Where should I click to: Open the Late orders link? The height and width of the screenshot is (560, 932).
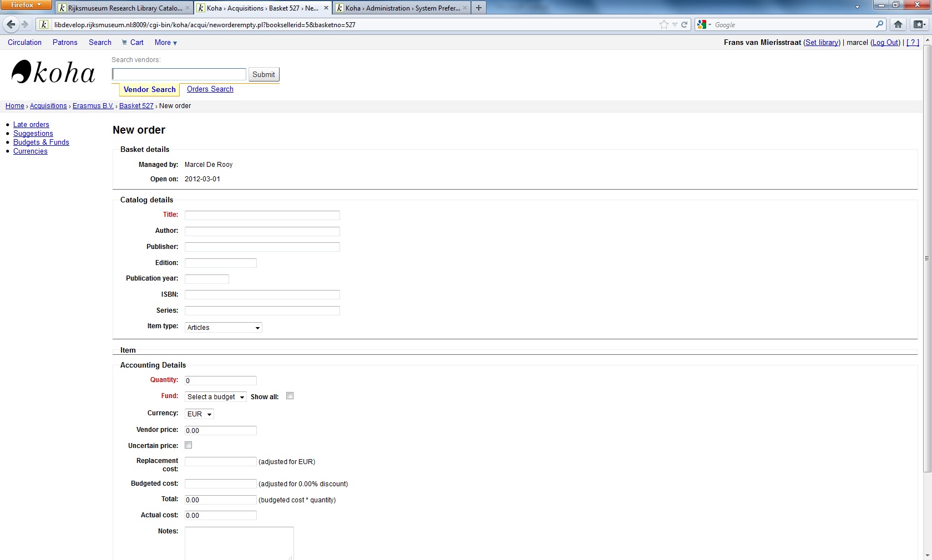31,125
